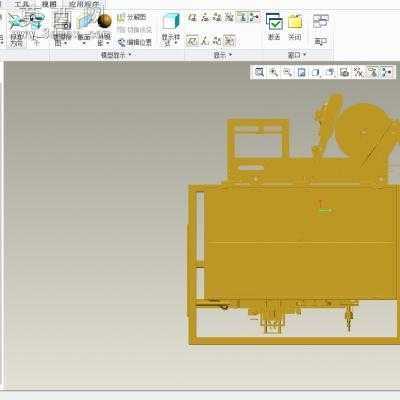Click Edit Position (编辑位置) button
The image size is (400, 400).
(x=135, y=42)
